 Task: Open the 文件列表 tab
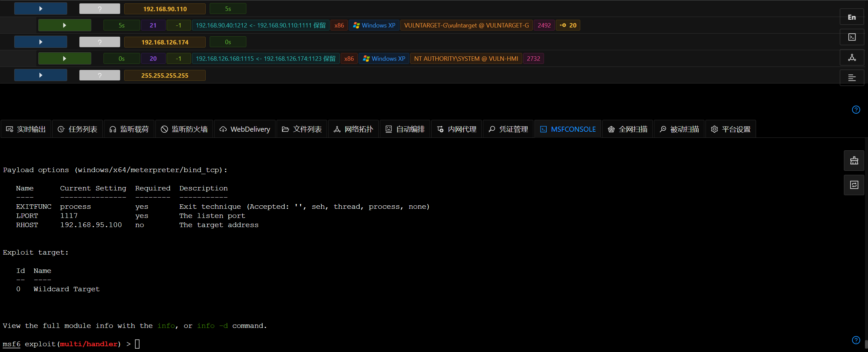(302, 129)
